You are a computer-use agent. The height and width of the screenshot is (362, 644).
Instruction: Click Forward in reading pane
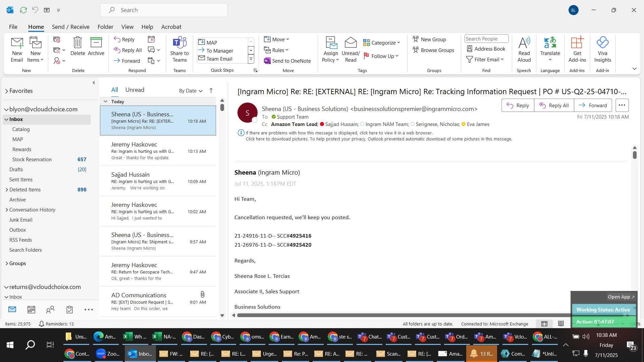click(x=593, y=105)
